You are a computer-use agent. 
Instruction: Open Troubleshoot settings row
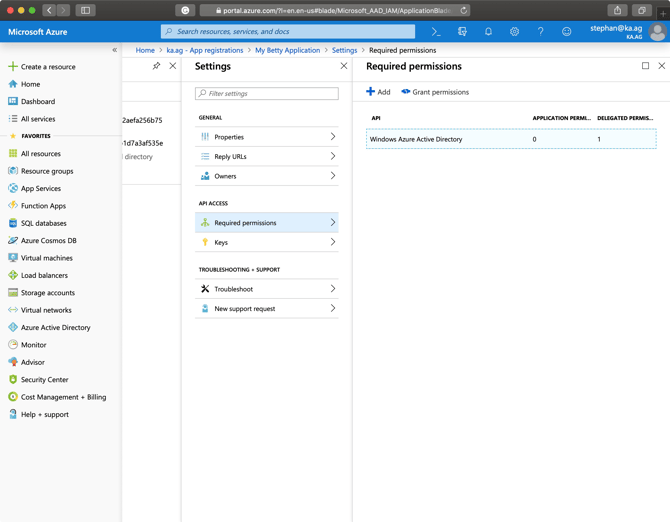click(x=267, y=289)
